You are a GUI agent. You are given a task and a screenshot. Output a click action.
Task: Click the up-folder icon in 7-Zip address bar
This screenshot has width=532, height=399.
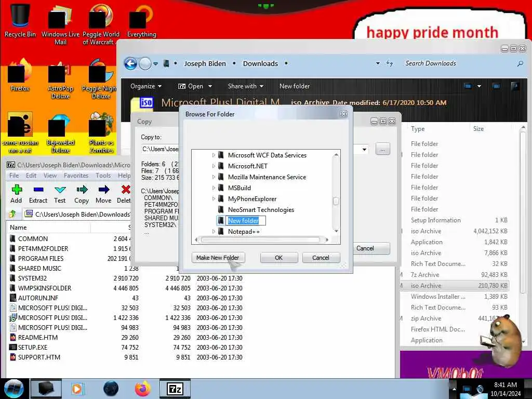[13, 214]
